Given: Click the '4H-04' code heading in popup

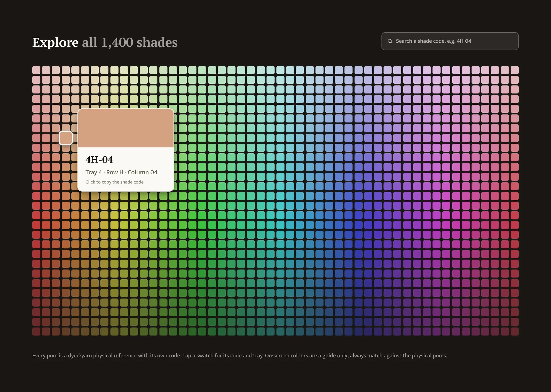Looking at the screenshot, I should click(x=99, y=160).
